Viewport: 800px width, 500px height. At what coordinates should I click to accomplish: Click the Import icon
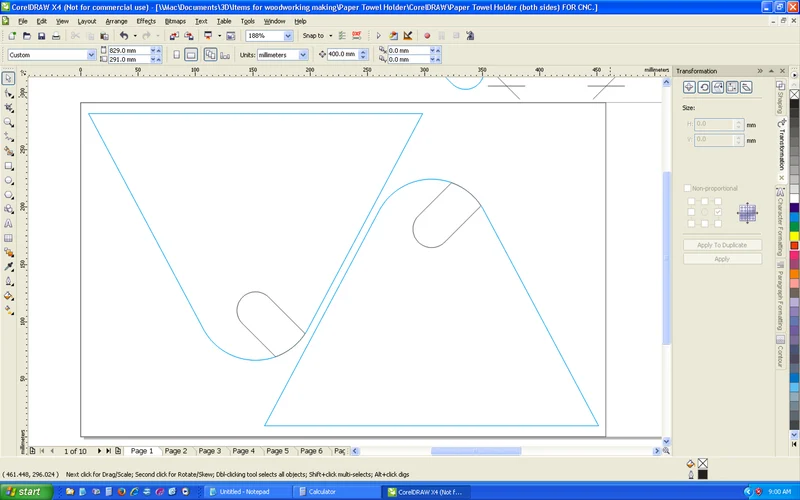click(174, 36)
